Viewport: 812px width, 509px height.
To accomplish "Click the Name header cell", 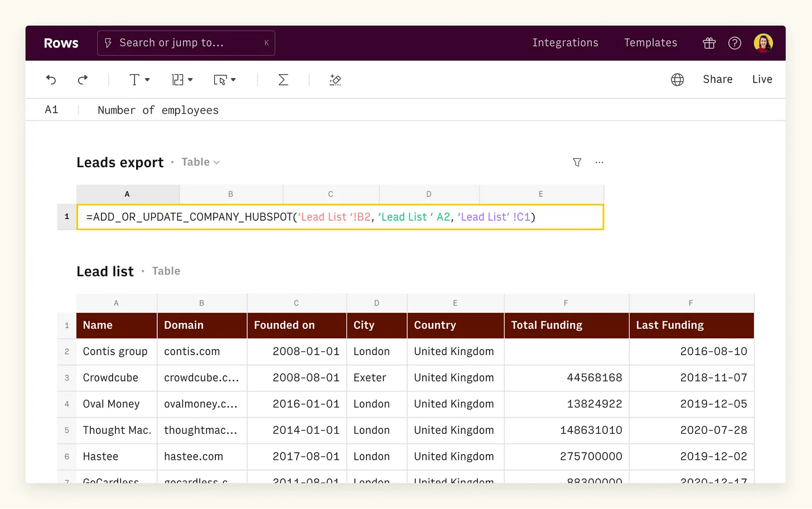I will point(117,326).
